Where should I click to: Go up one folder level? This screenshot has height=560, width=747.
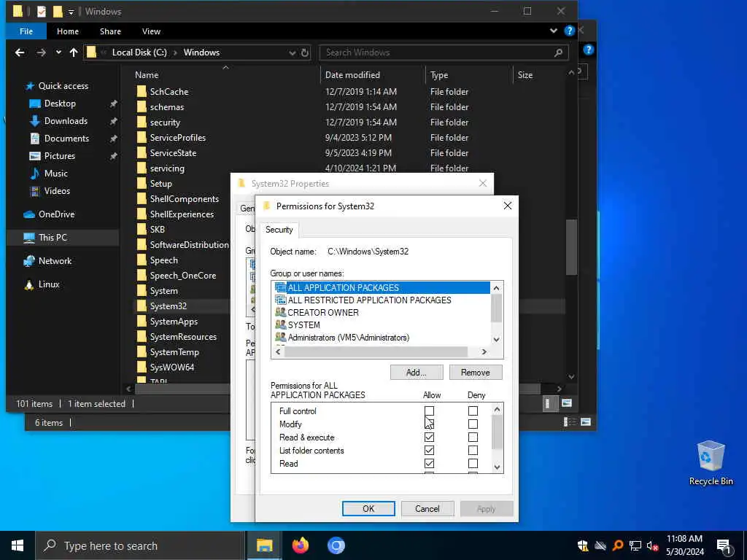pyautogui.click(x=74, y=52)
